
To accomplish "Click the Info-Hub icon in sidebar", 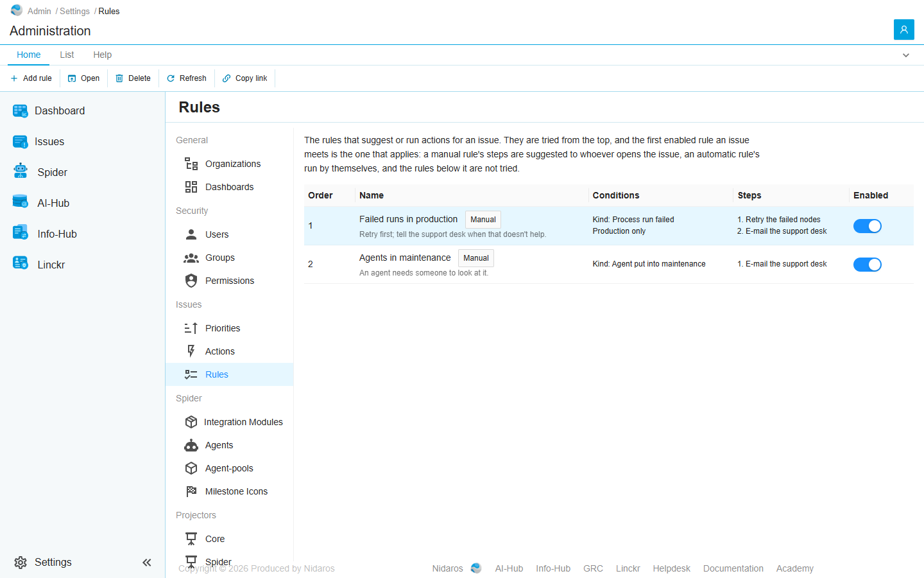I will [21, 232].
